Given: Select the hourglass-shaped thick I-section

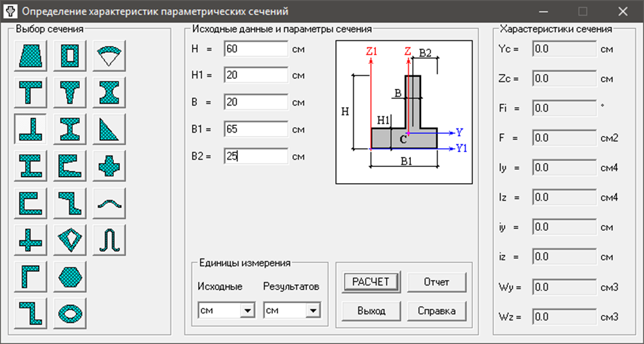Looking at the screenshot, I should [109, 92].
